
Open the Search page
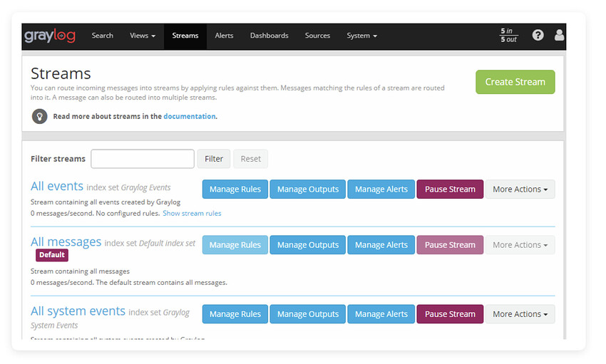click(x=103, y=36)
